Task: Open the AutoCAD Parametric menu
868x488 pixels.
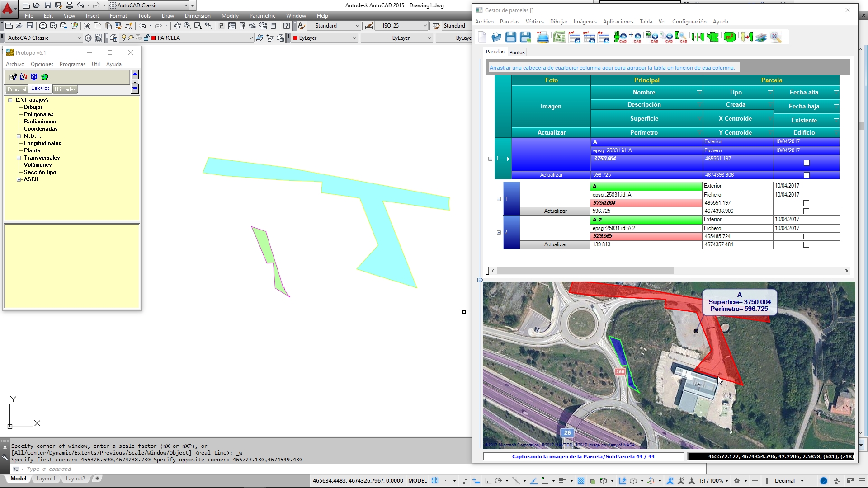Action: [262, 16]
